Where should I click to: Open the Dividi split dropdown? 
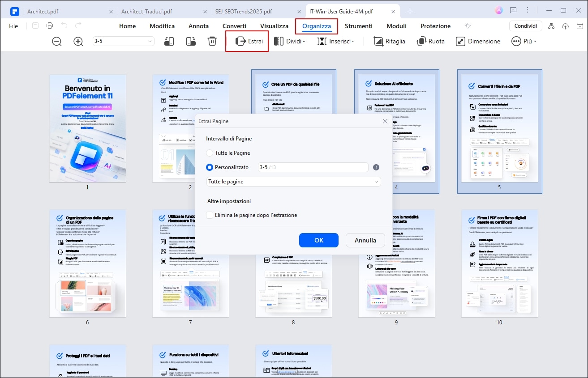coord(290,41)
